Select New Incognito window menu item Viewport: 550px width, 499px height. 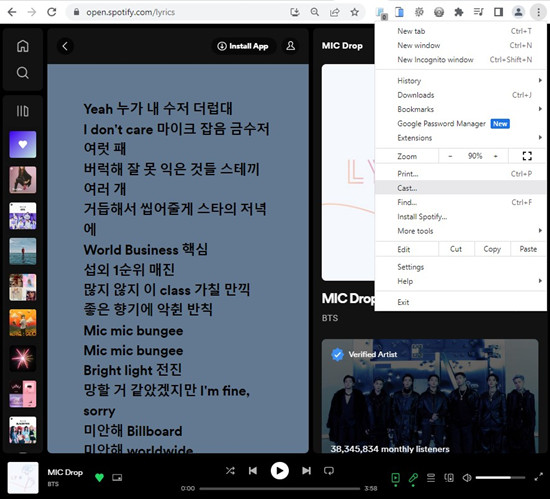[x=461, y=60]
